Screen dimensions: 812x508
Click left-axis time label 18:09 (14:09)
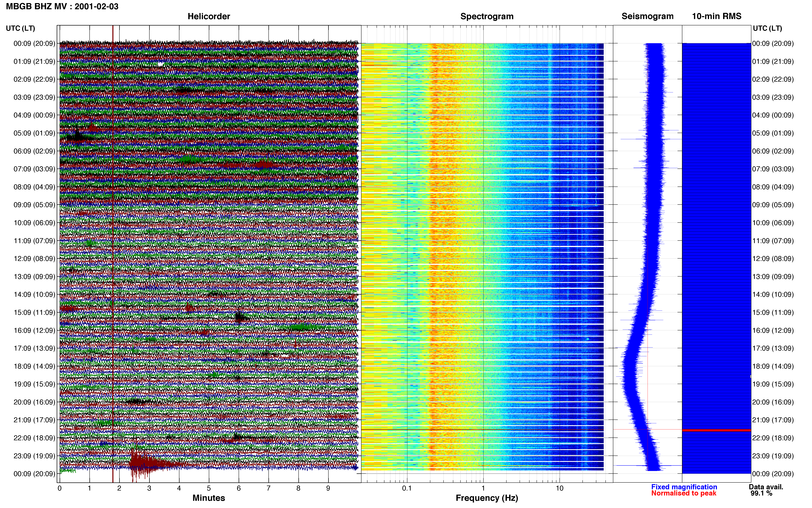pos(34,366)
